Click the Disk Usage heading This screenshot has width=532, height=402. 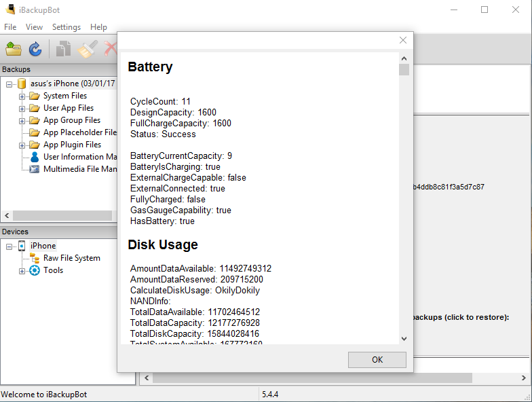163,244
